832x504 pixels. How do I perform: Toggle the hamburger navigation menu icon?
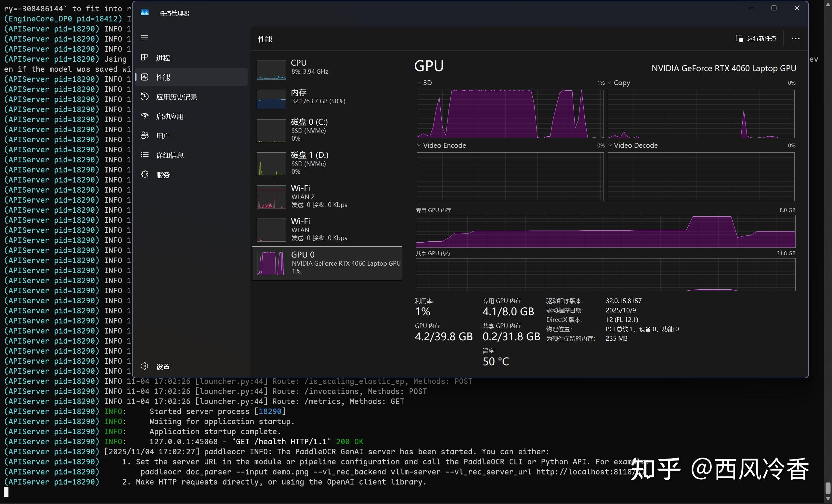point(144,38)
